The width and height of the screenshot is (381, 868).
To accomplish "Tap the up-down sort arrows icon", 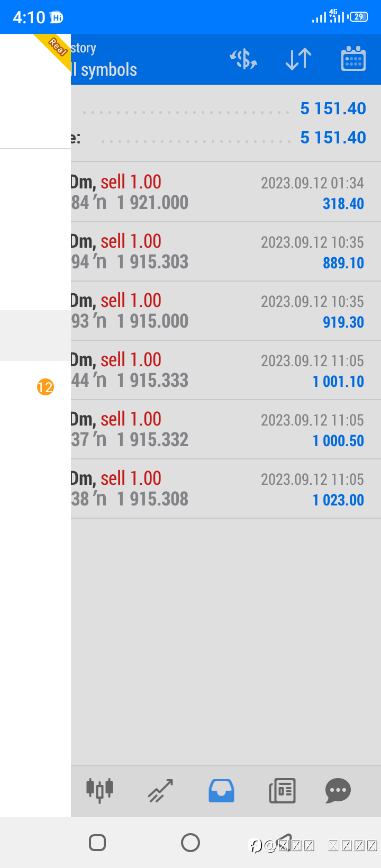I will (x=298, y=59).
